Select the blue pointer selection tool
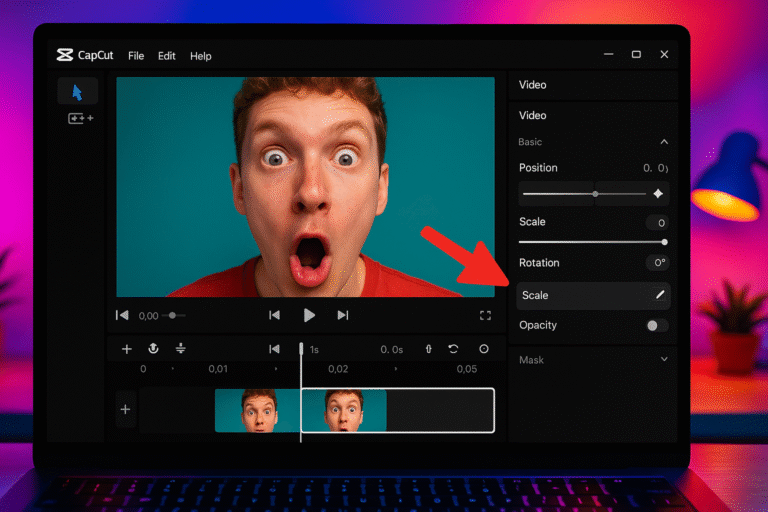The height and width of the screenshot is (512, 768). [x=77, y=92]
